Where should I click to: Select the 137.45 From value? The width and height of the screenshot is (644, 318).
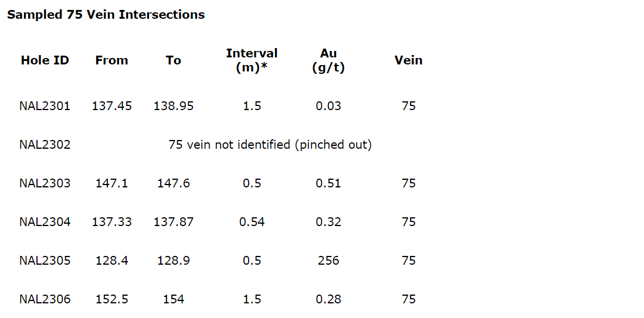(x=111, y=106)
